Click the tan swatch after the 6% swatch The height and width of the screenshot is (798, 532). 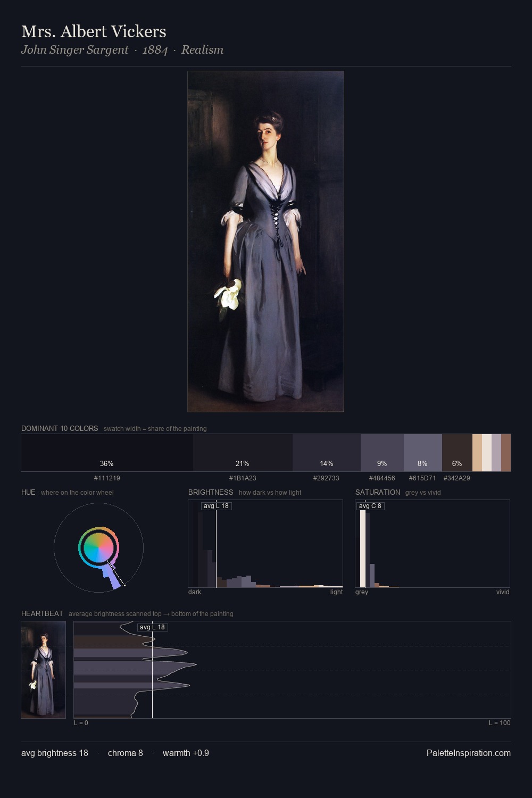click(477, 453)
